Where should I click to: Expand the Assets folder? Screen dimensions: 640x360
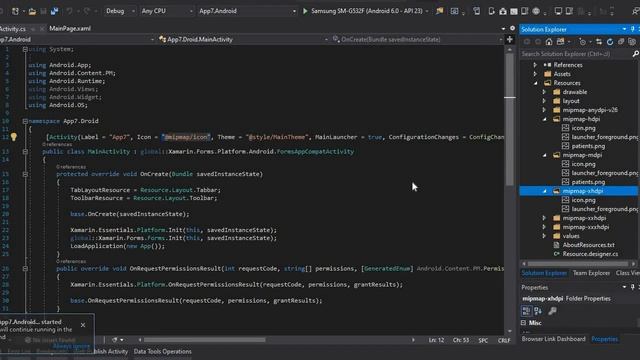tap(535, 74)
